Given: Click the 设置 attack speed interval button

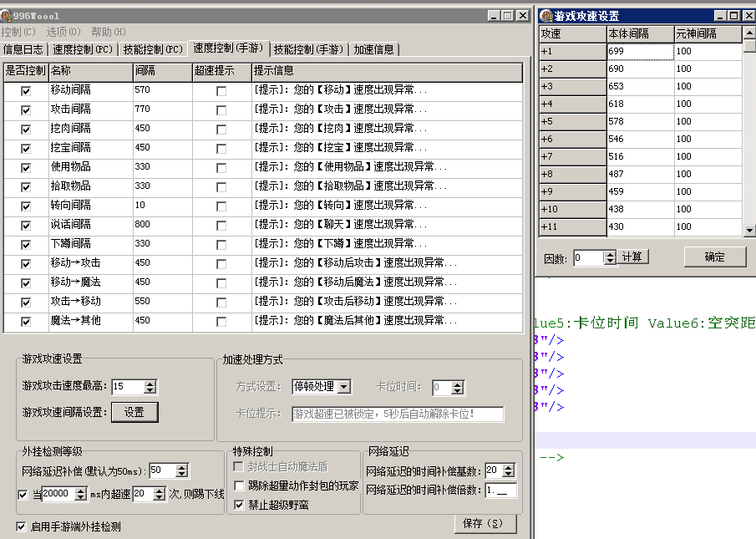Looking at the screenshot, I should 134,412.
